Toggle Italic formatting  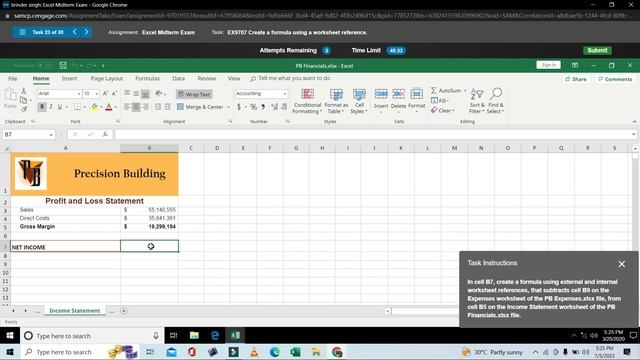[x=51, y=107]
